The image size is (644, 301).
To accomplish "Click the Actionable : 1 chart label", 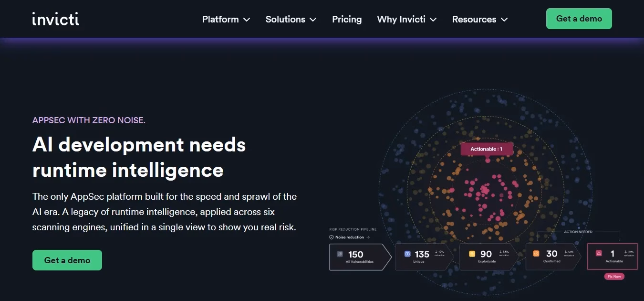I will click(486, 149).
